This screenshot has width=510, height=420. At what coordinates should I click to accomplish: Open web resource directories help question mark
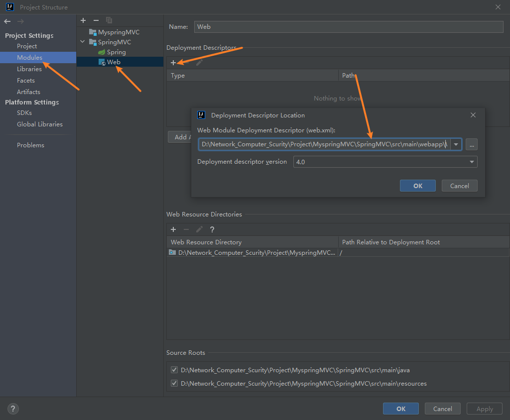(x=212, y=229)
